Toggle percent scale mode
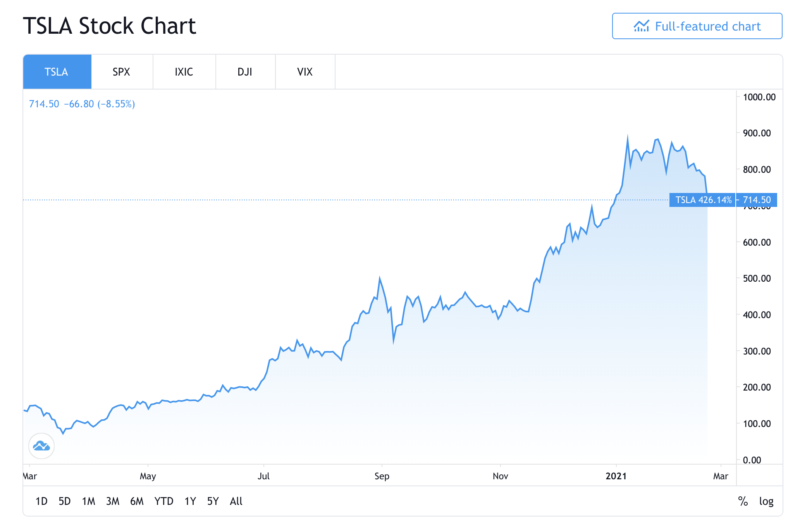This screenshot has height=532, width=800. pyautogui.click(x=743, y=501)
